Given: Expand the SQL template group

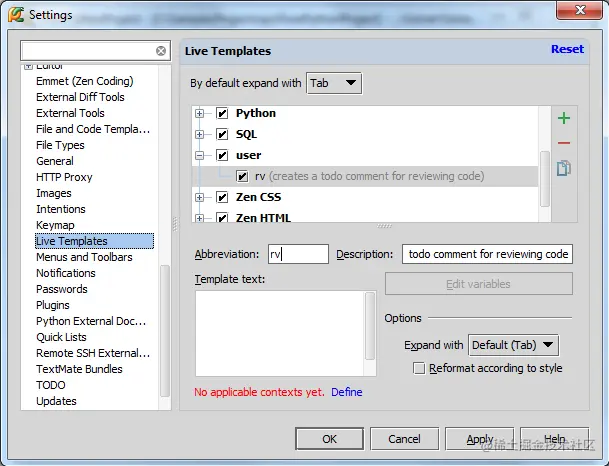Looking at the screenshot, I should [199, 134].
